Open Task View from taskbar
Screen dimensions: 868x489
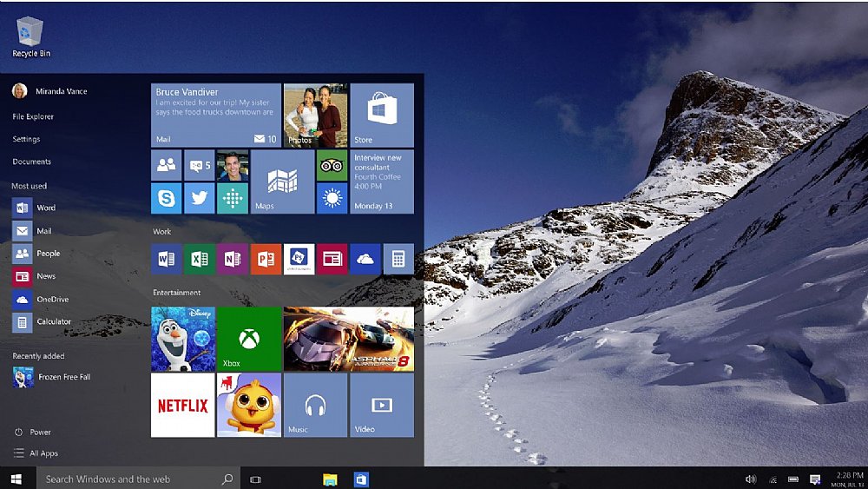[x=255, y=479]
